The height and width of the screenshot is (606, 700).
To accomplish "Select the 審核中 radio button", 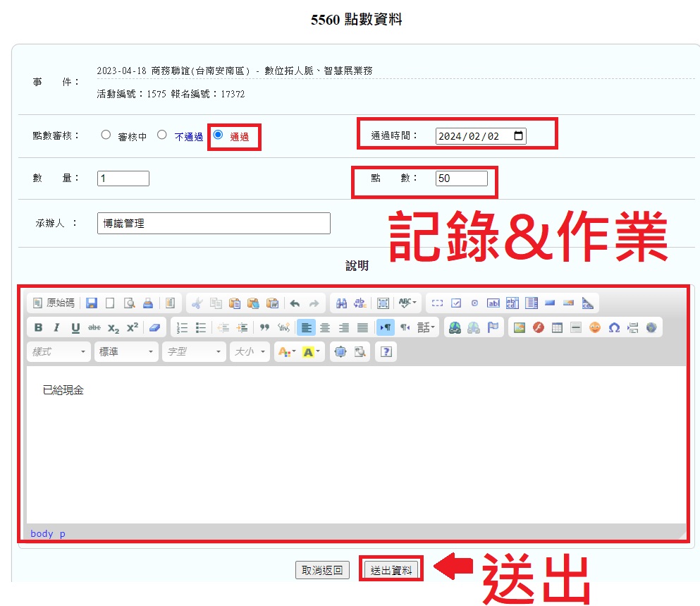I will (x=106, y=135).
